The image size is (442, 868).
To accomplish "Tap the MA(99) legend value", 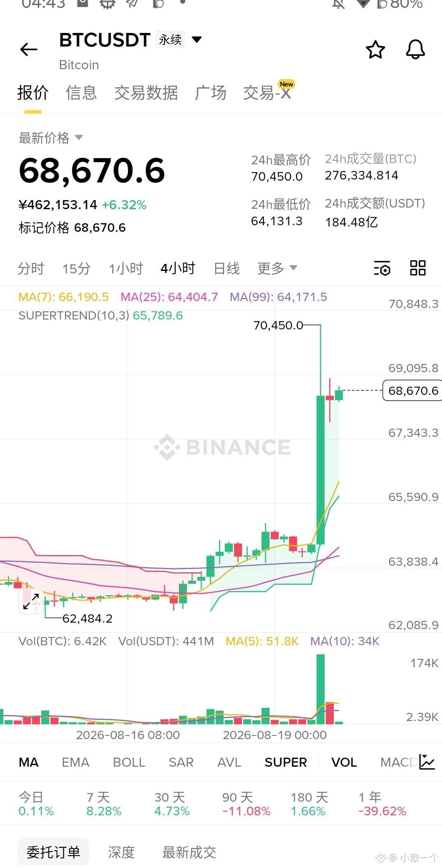I will tap(279, 297).
